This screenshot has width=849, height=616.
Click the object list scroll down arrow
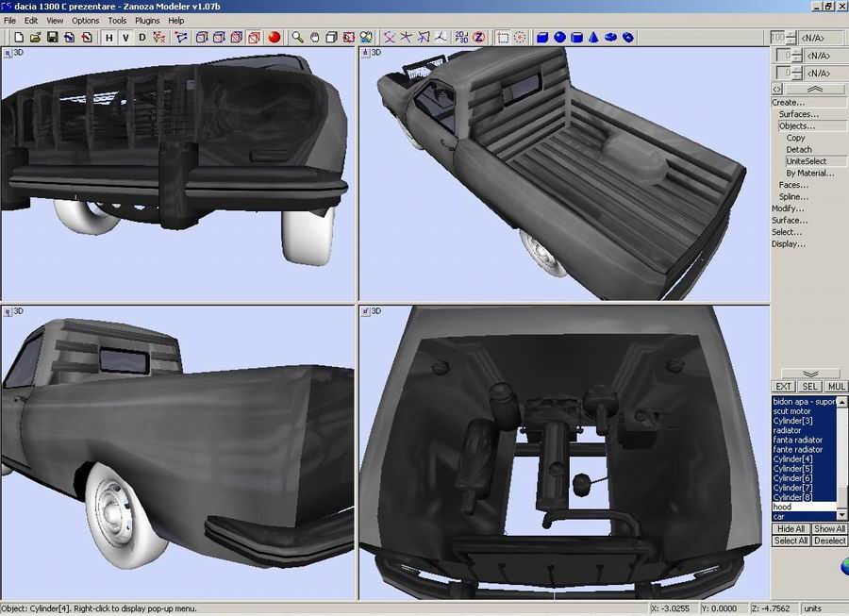[842, 515]
